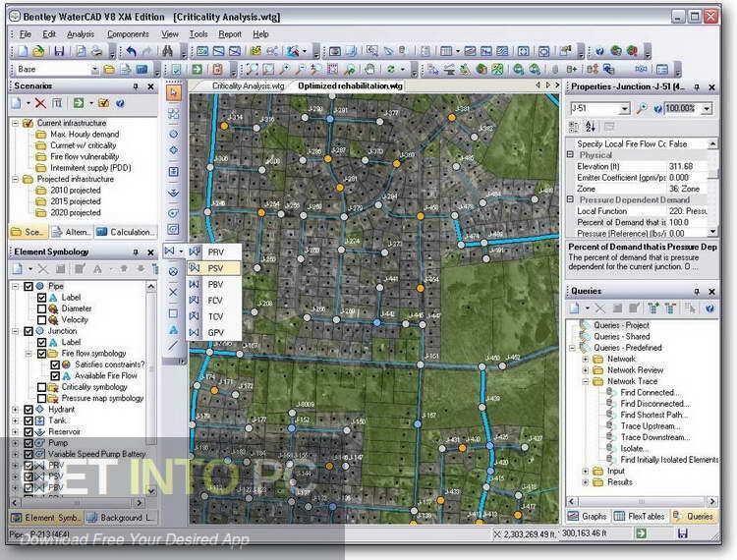This screenshot has width=737, height=560.
Task: Click the Save icon in main toolbar
Action: point(59,51)
